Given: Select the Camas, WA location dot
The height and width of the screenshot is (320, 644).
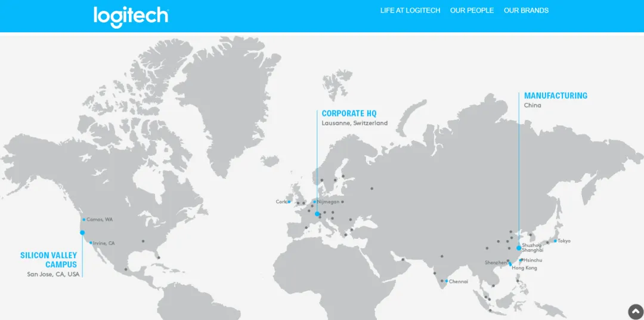Looking at the screenshot, I should pyautogui.click(x=84, y=220).
